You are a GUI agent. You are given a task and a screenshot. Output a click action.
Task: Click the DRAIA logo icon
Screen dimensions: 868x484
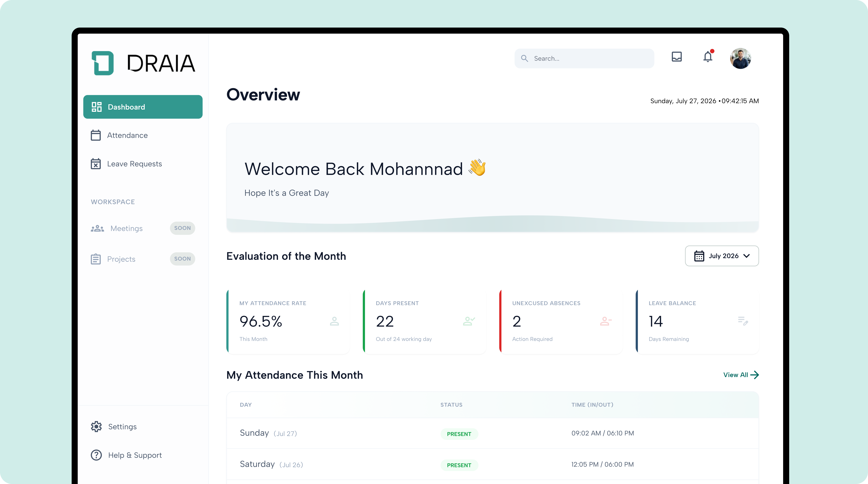(103, 63)
